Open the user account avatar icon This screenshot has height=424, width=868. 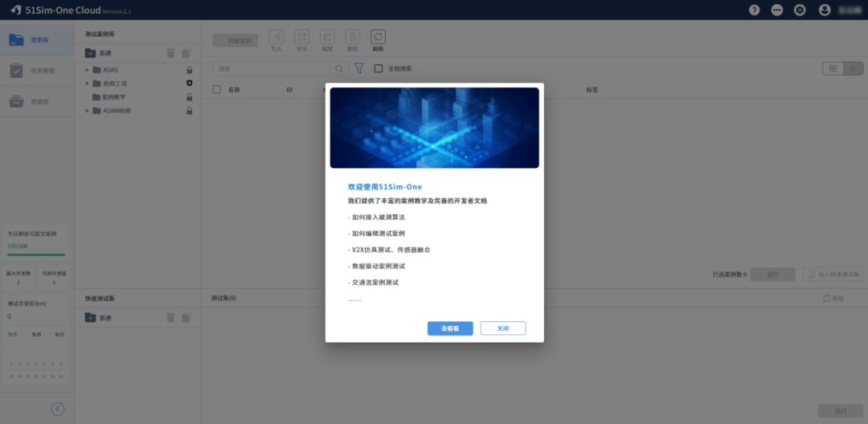point(825,10)
